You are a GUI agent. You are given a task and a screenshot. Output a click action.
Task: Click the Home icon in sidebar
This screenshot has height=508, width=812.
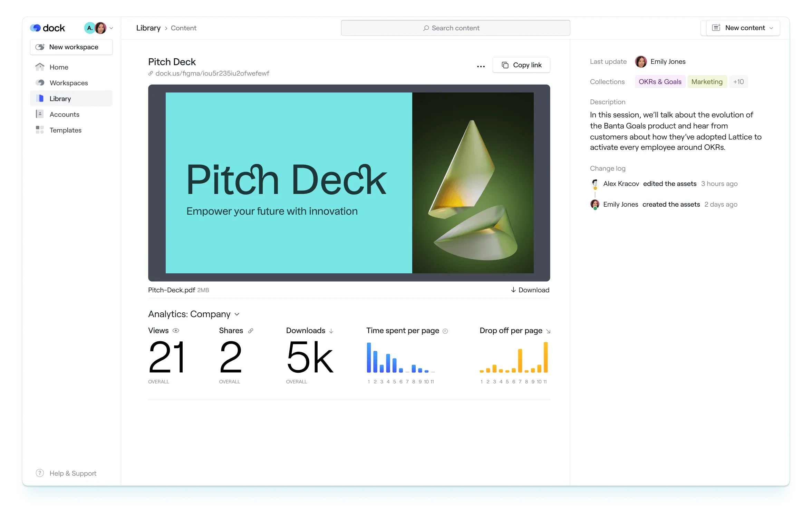pyautogui.click(x=40, y=67)
